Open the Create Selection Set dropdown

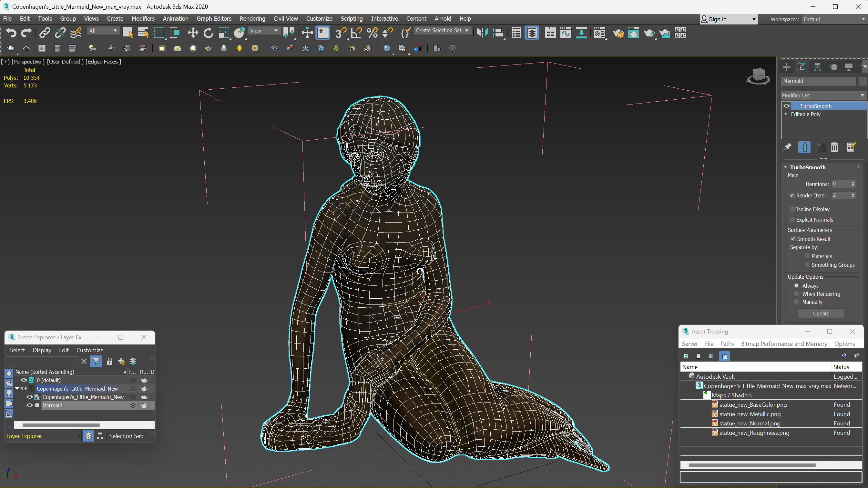pos(442,31)
